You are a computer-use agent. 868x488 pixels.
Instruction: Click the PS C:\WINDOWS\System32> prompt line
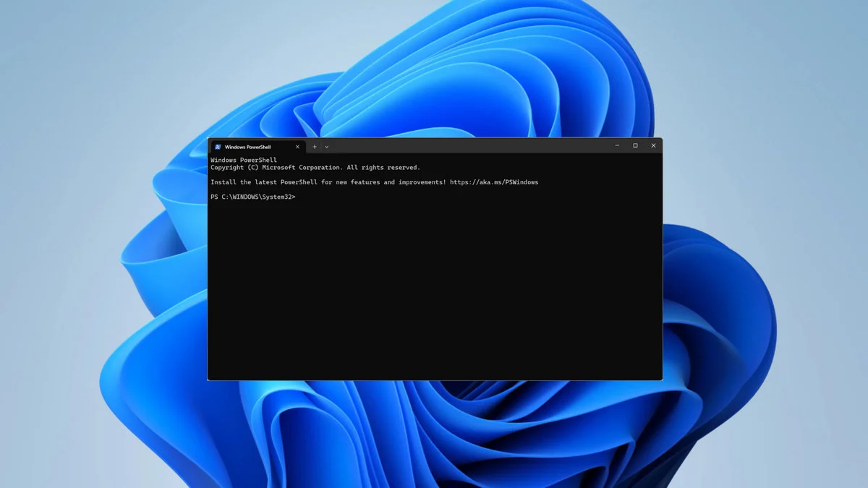coord(253,197)
